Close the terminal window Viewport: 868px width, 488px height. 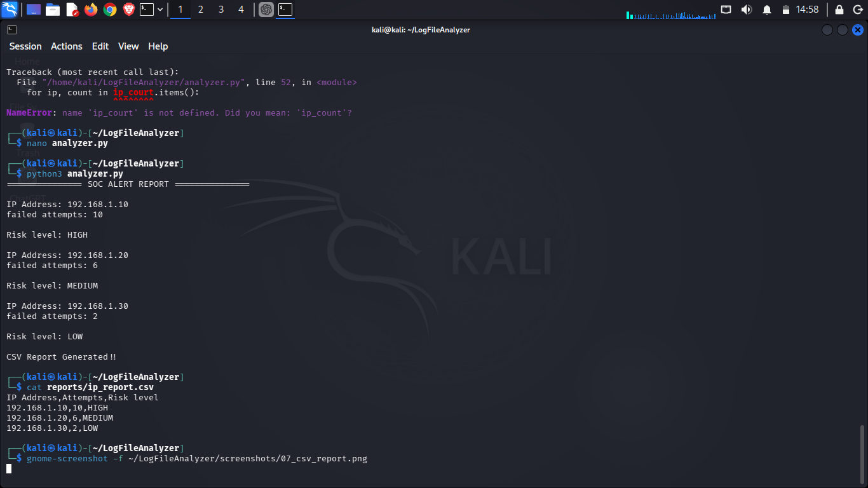point(858,30)
